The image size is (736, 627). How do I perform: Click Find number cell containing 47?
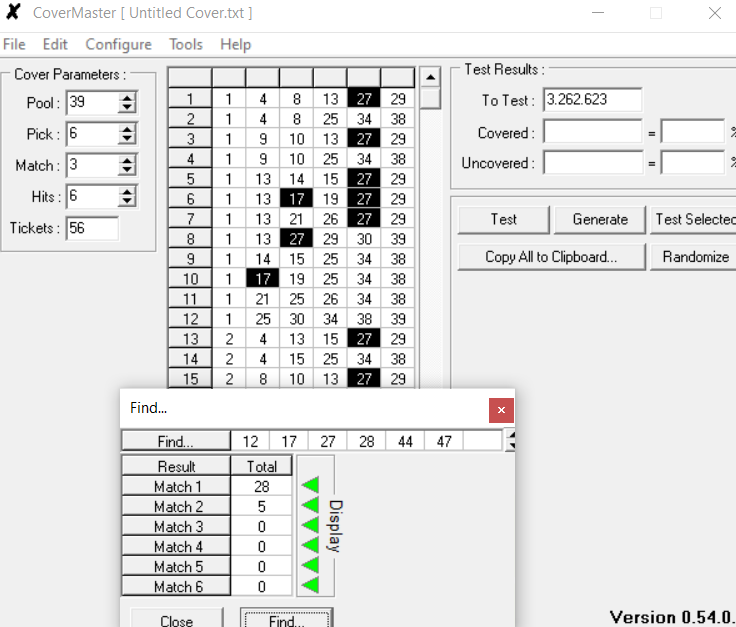tap(444, 441)
